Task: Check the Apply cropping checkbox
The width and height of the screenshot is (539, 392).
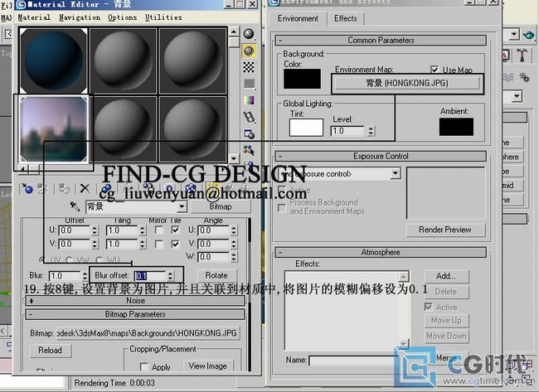Action: coord(144,366)
